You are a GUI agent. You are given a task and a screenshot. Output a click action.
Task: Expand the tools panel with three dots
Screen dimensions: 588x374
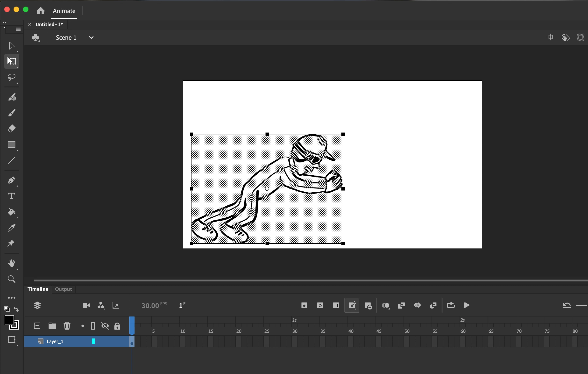pos(11,298)
